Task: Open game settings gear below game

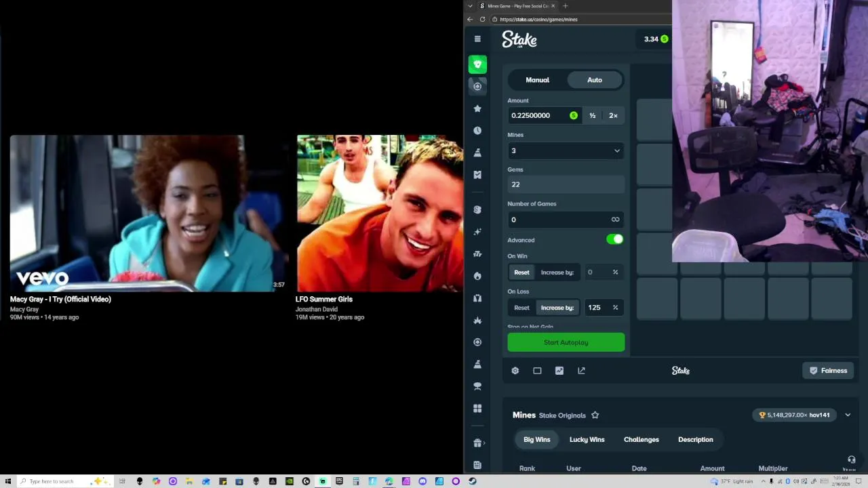Action: click(515, 371)
